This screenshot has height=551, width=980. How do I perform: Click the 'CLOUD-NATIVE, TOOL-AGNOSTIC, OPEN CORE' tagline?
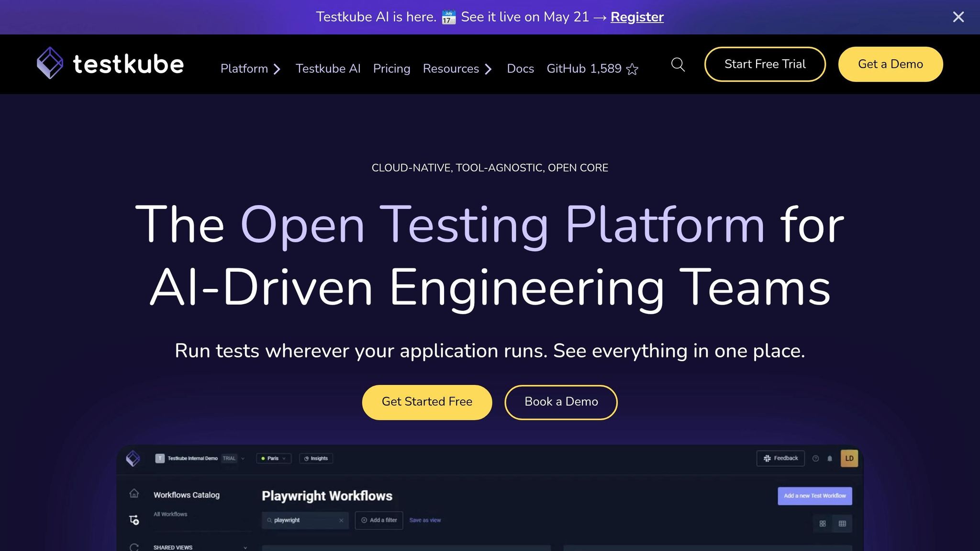(x=490, y=168)
